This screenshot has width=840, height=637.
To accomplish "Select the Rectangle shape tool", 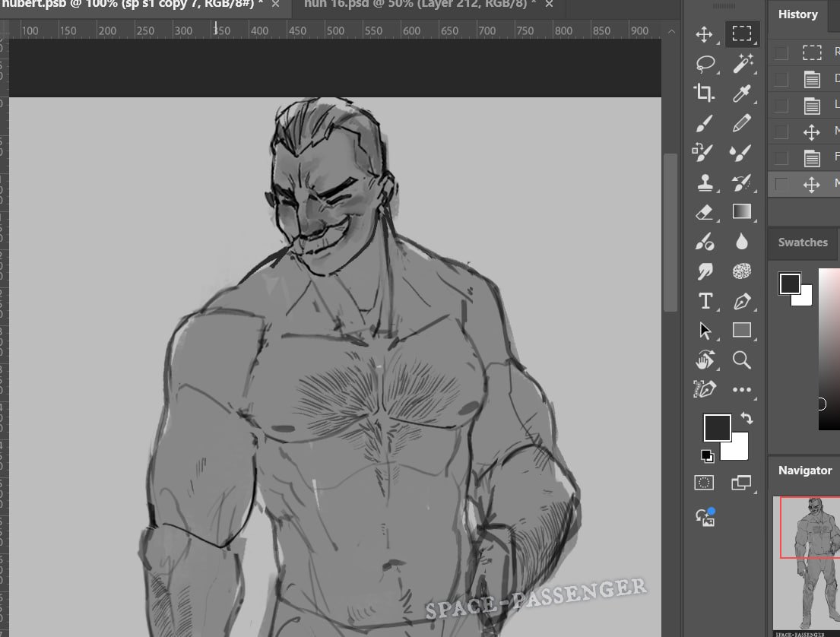I will click(x=742, y=331).
